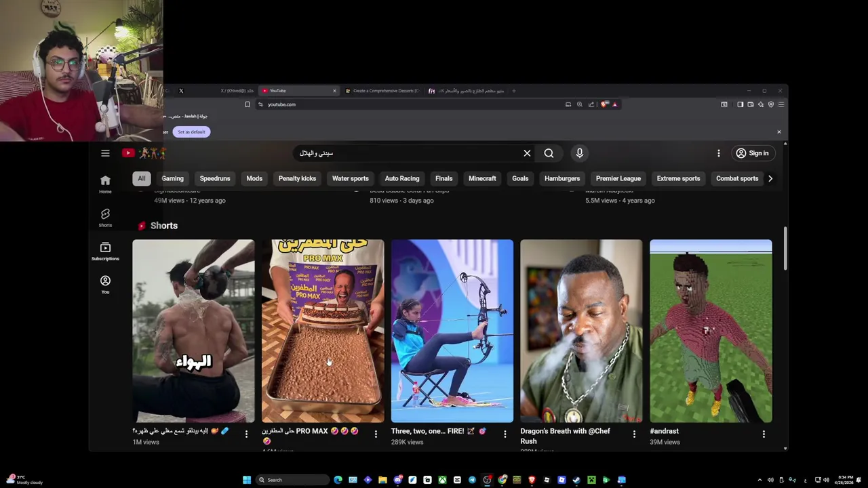Open Microsoft Edge from taskbar
Viewport: 868px width, 488px height.
coord(338,480)
